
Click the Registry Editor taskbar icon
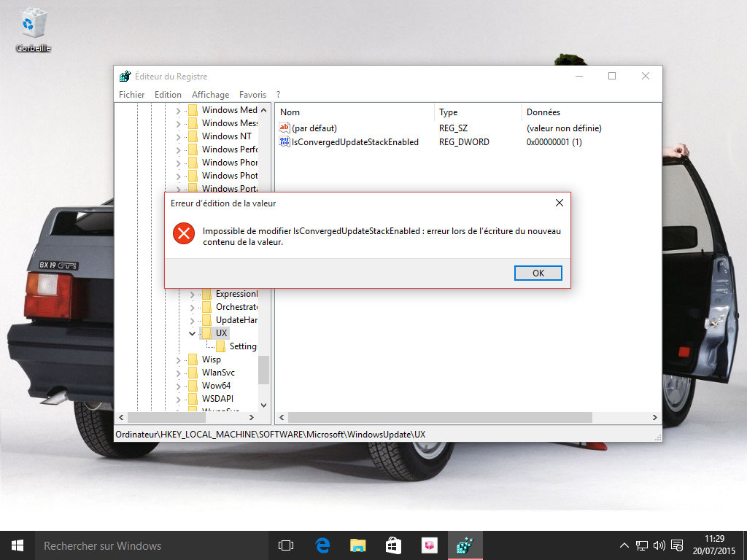[464, 545]
